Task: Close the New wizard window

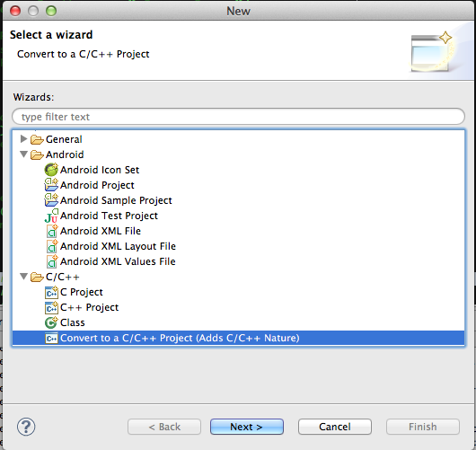Action: (x=15, y=12)
